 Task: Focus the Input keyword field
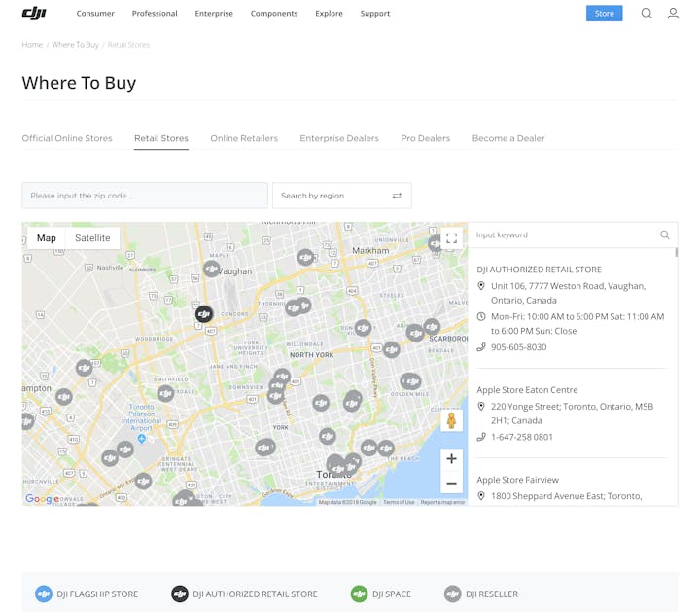tap(563, 234)
